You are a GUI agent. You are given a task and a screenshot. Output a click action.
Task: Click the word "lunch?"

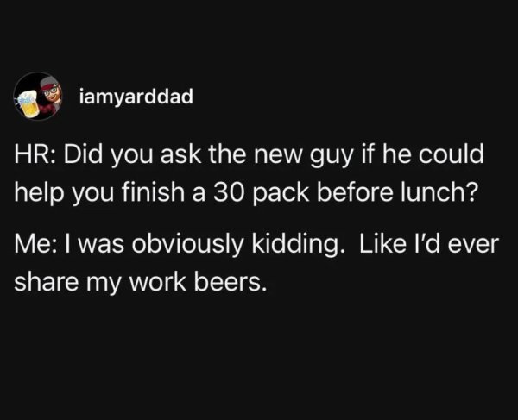(x=440, y=191)
